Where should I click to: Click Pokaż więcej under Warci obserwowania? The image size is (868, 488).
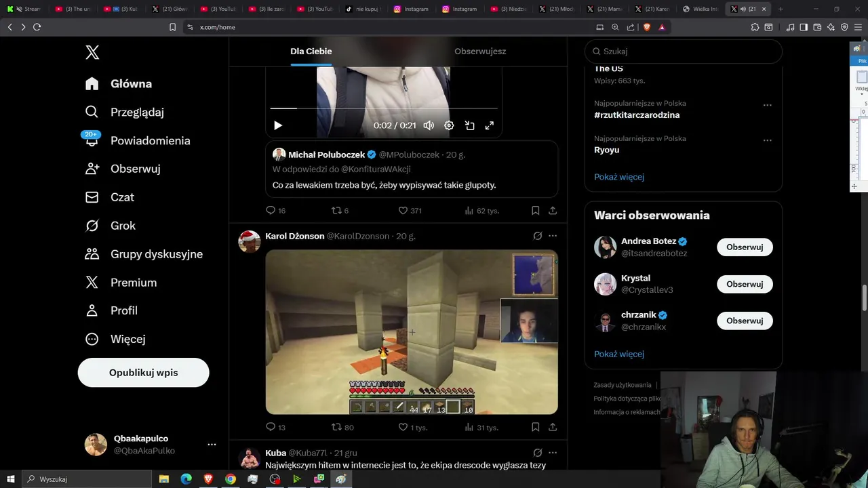click(619, 354)
